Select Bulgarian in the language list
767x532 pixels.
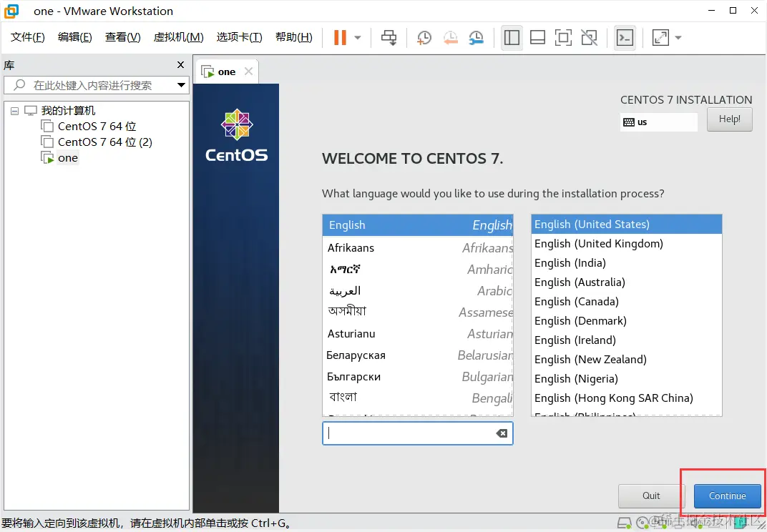[x=418, y=377]
